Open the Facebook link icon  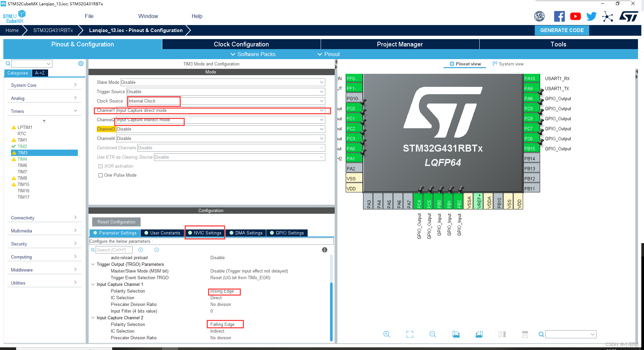(559, 16)
